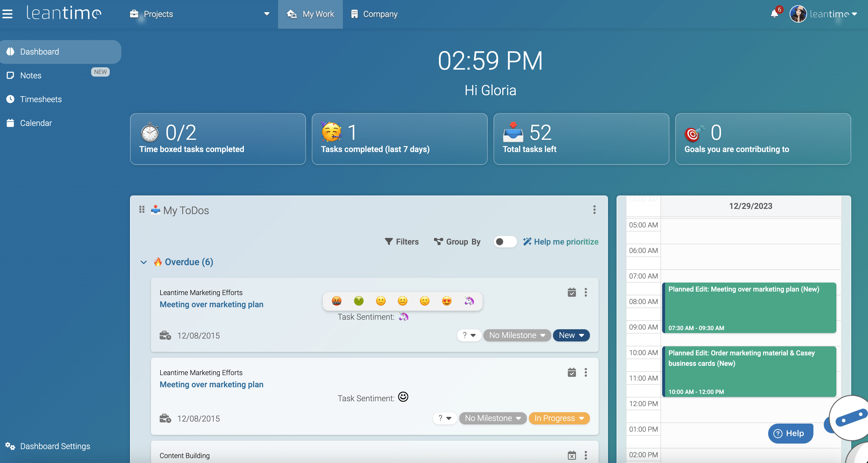
Task: Open the In Progress status dropdown
Action: tap(559, 418)
